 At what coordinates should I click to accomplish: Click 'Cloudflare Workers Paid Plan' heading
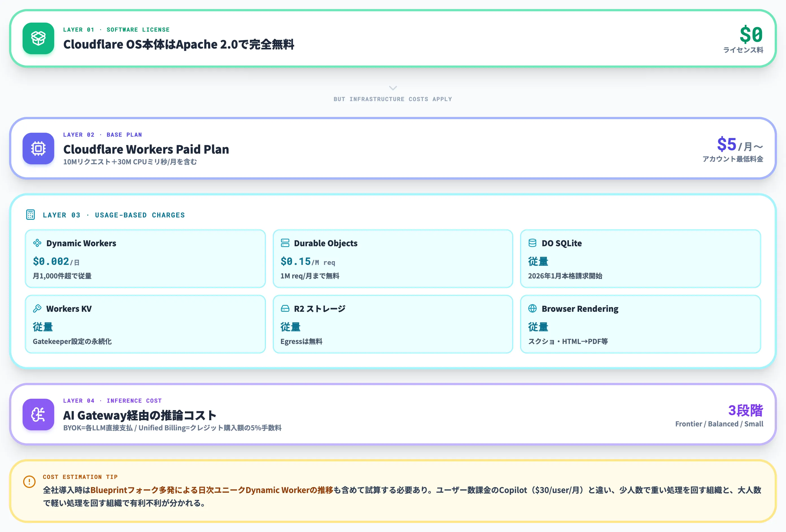146,149
